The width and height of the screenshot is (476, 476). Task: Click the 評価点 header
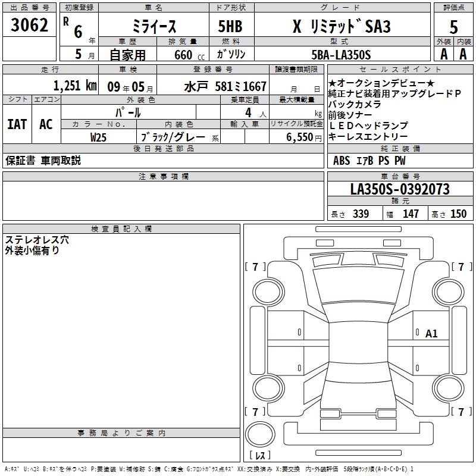[x=453, y=8]
